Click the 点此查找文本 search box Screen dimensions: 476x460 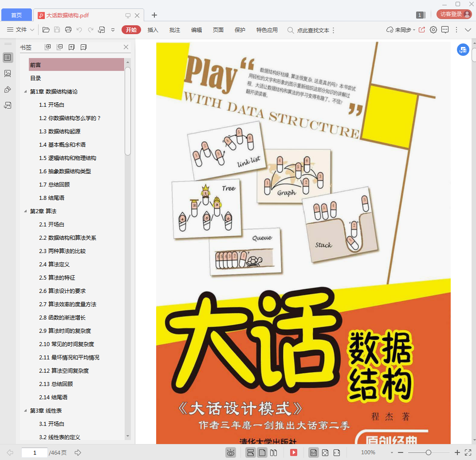pos(308,30)
